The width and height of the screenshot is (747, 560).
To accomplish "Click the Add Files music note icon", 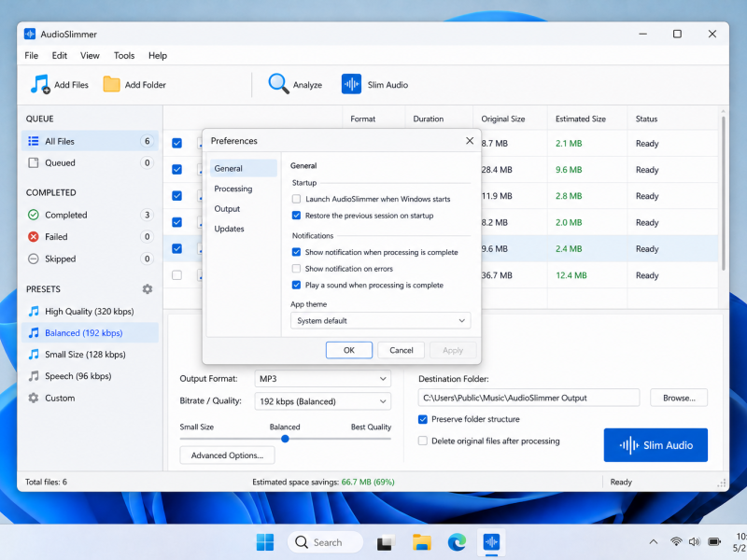I will [39, 84].
